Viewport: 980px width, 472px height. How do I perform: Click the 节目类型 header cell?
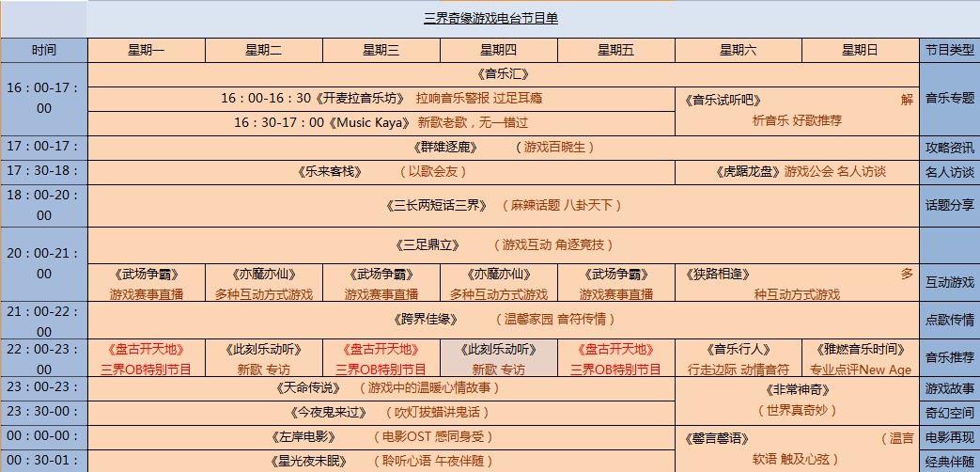pos(949,51)
